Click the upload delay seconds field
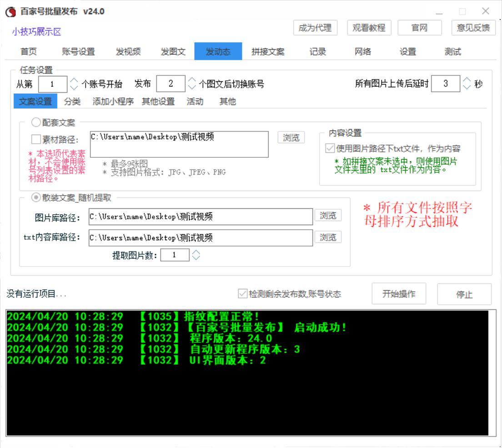Viewport: 502px width, 448px height. [x=446, y=84]
